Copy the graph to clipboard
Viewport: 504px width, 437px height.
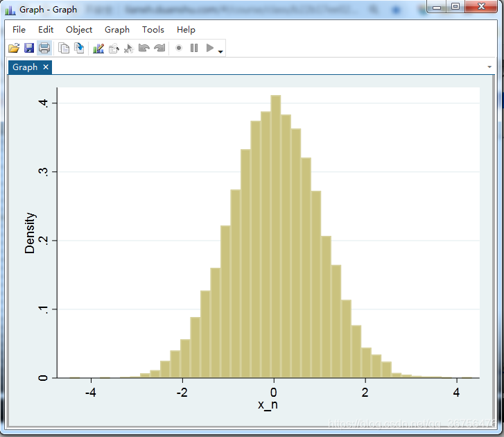(x=64, y=49)
